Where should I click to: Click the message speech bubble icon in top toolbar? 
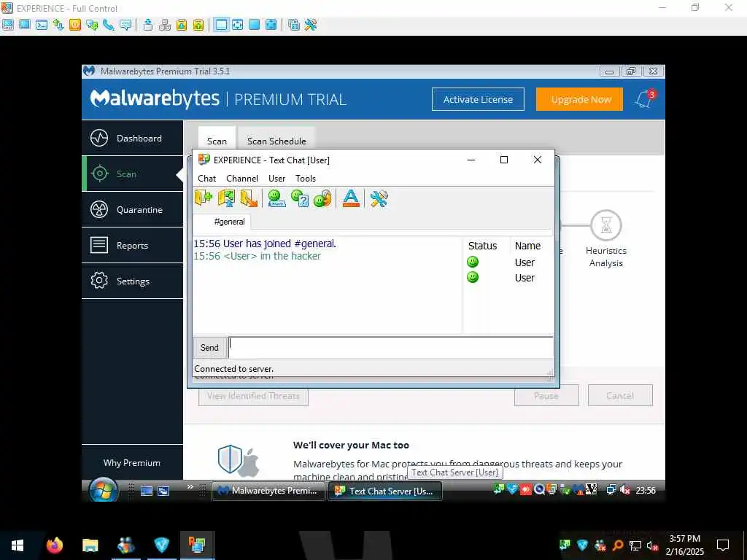(x=125, y=25)
